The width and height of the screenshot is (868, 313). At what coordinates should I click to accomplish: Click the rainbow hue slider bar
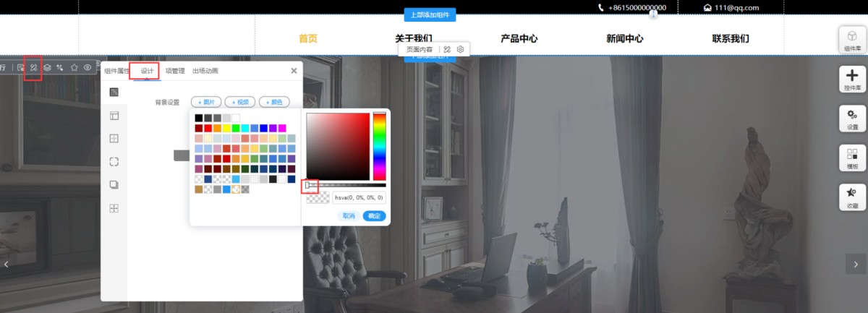(379, 146)
